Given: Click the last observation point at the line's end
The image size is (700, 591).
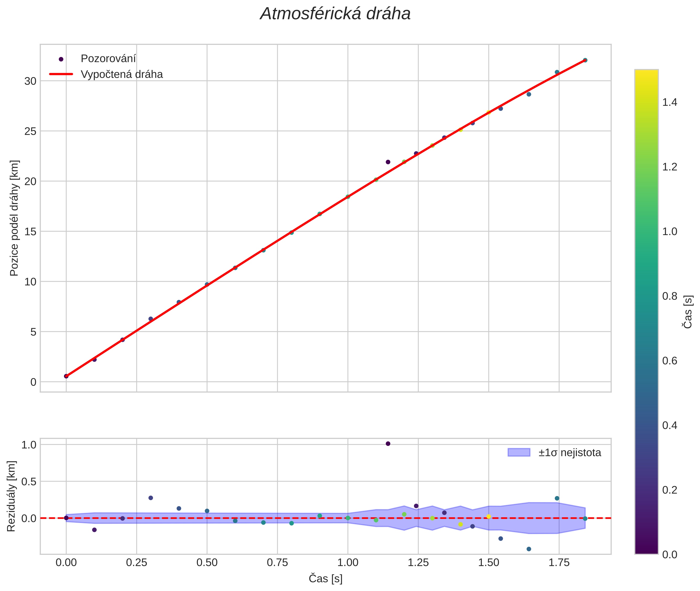Looking at the screenshot, I should (x=585, y=60).
